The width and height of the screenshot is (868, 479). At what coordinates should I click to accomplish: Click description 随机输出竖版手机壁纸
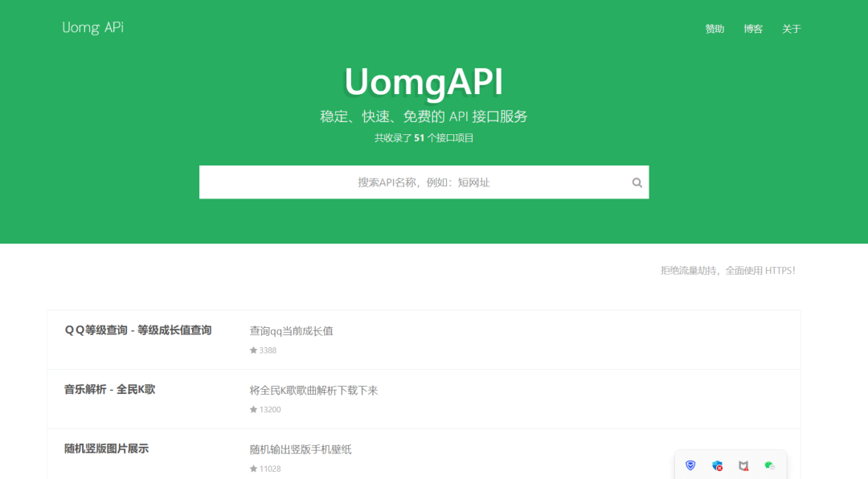pos(301,450)
